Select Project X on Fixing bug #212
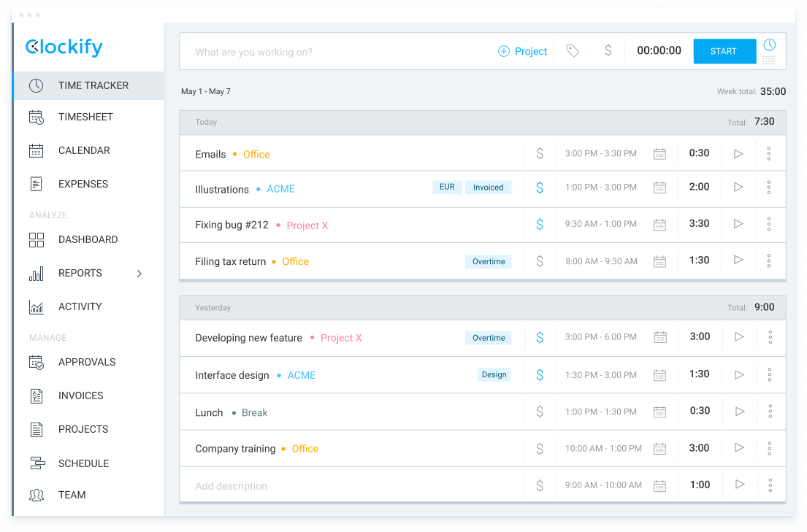 307,225
